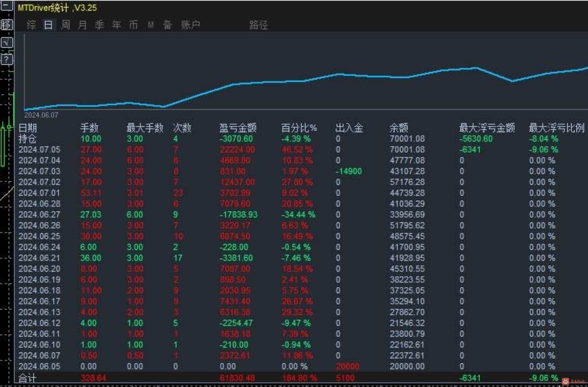
Task: Click the 最大手数 column header
Action: click(x=145, y=128)
